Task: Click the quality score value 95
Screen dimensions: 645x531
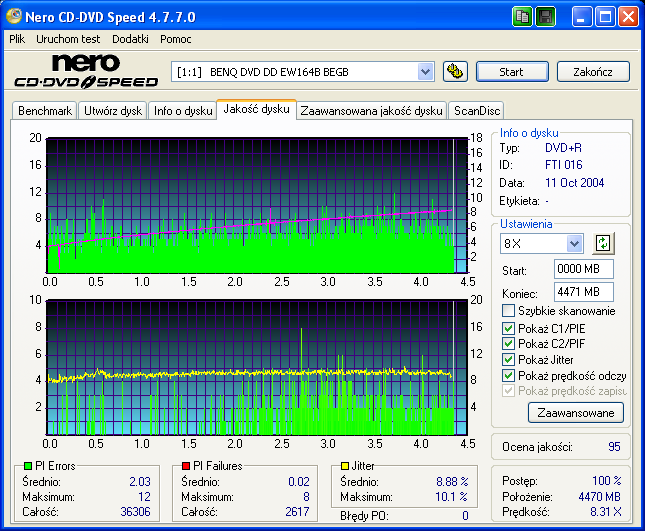Action: [614, 447]
